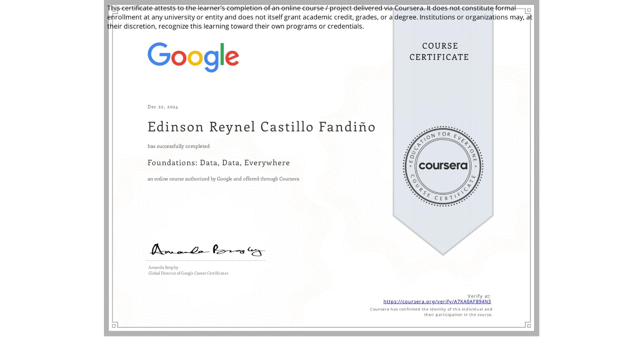The height and width of the screenshot is (337, 644).
Task: Click the 'COURSE CERTIFICATE' heading
Action: coord(439,52)
